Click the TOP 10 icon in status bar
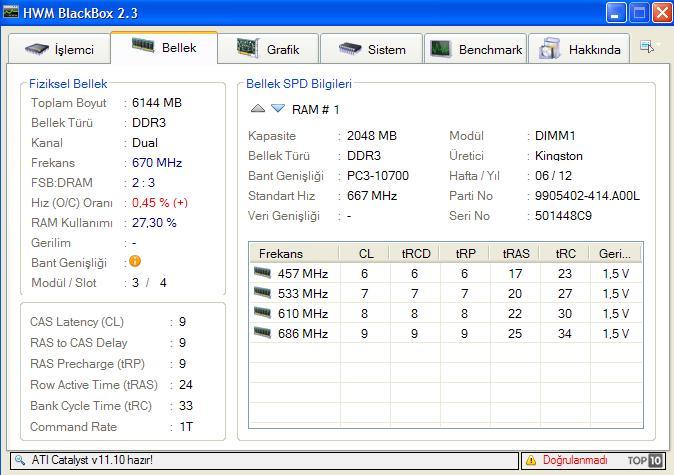Image resolution: width=674 pixels, height=475 pixels. pyautogui.click(x=645, y=461)
